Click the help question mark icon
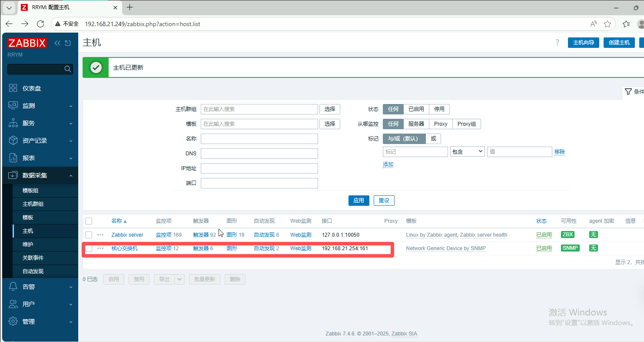Viewport: 644px width, 342px height. (x=558, y=43)
